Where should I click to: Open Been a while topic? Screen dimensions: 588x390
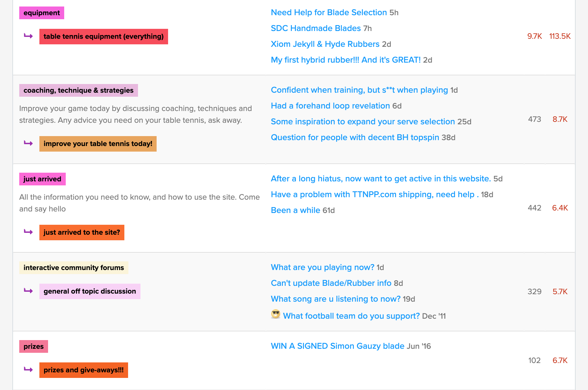click(296, 210)
